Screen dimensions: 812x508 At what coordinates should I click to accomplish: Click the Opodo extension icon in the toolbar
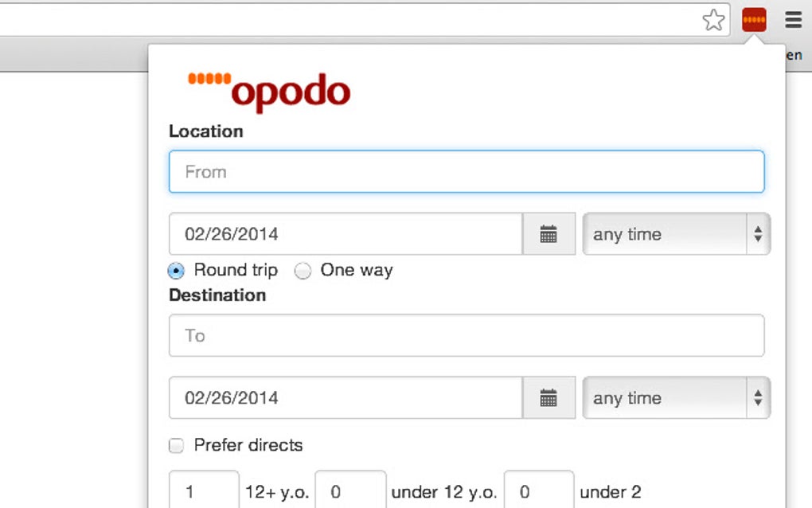[753, 19]
